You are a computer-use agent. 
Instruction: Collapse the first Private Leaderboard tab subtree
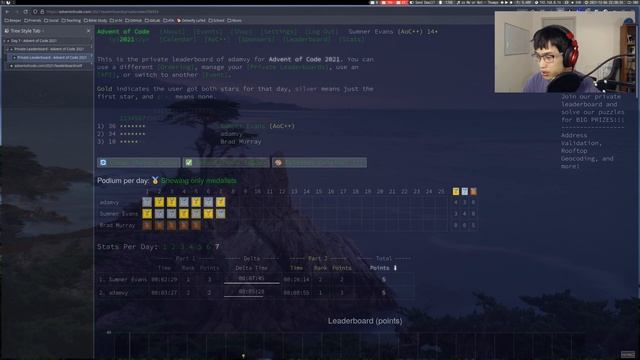pyautogui.click(x=7, y=49)
